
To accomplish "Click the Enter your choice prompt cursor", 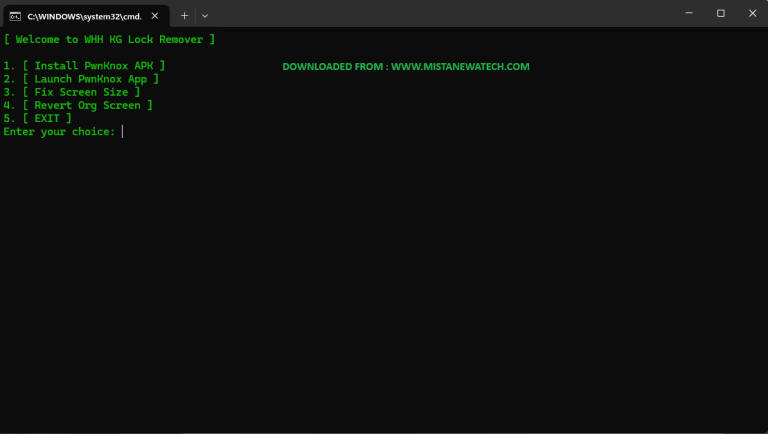I will (122, 132).
